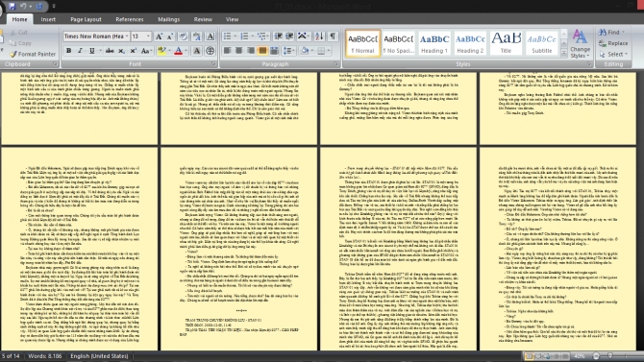
Task: Increase paragraph indent
Action: 289,36
